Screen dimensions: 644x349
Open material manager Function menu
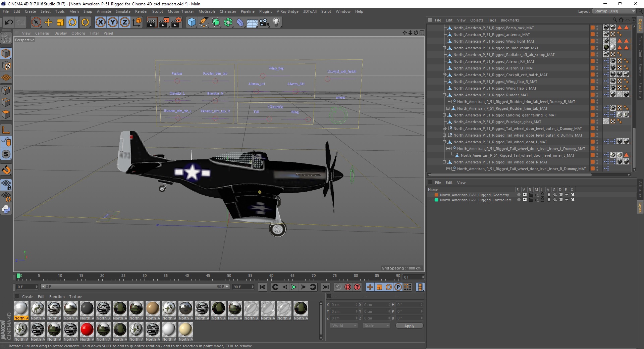coord(57,297)
